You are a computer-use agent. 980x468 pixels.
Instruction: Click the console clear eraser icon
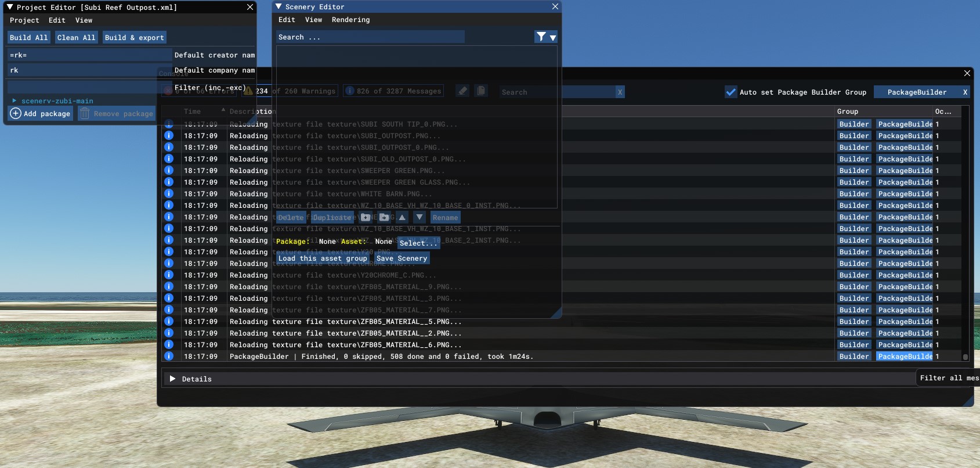pyautogui.click(x=462, y=91)
